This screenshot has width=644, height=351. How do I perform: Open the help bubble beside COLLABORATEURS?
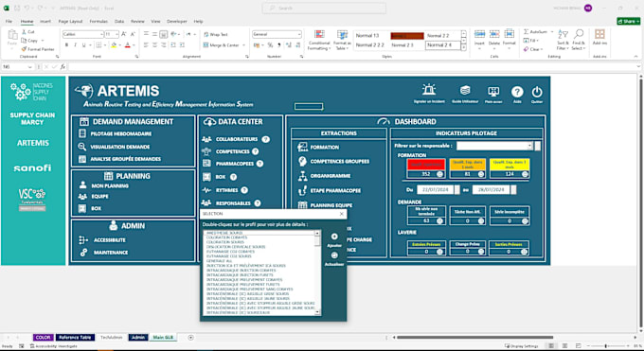pyautogui.click(x=266, y=139)
